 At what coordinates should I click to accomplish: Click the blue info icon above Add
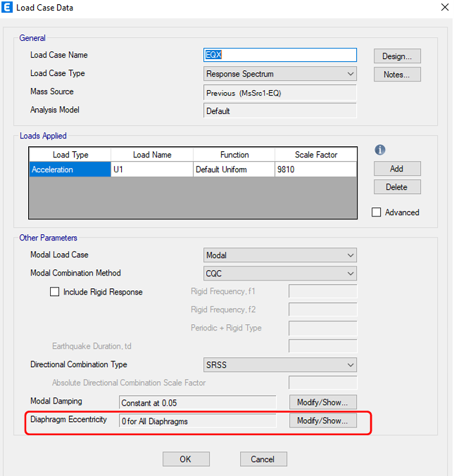coord(381,150)
